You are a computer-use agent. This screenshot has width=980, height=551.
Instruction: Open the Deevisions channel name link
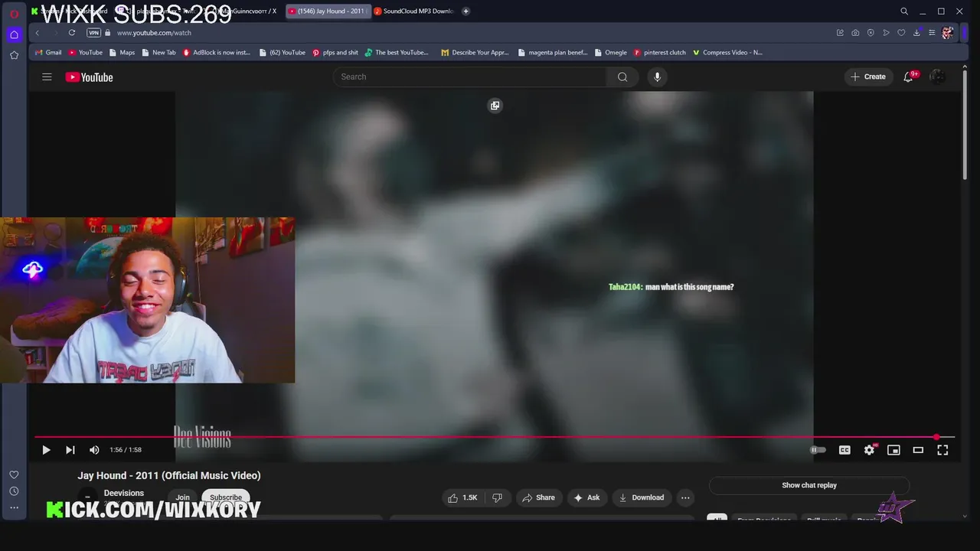click(x=124, y=493)
